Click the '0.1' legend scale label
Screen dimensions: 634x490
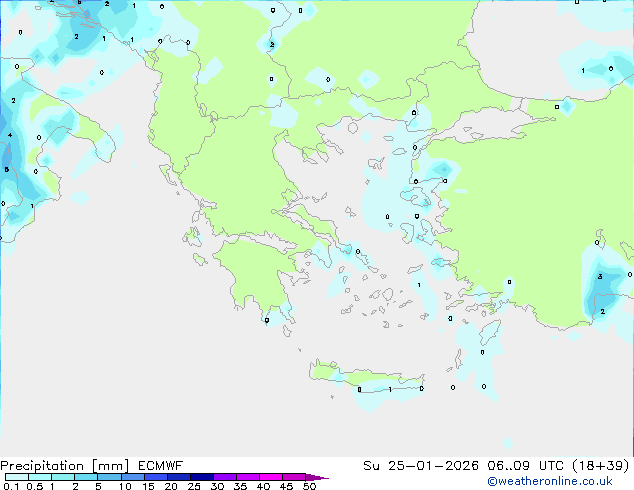tap(11, 486)
